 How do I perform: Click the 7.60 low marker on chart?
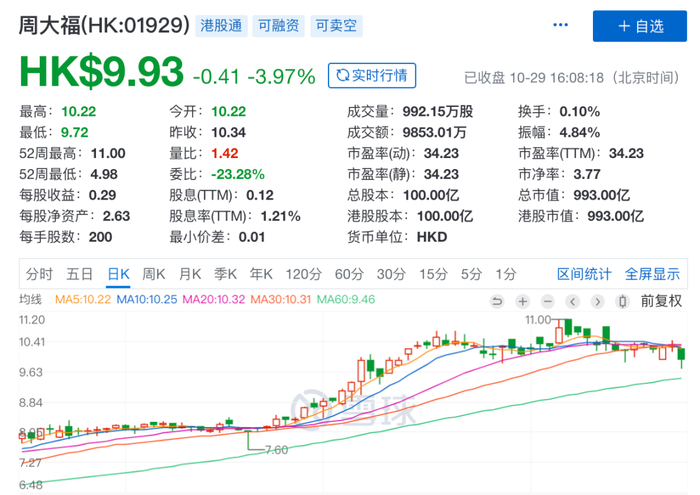(x=276, y=450)
